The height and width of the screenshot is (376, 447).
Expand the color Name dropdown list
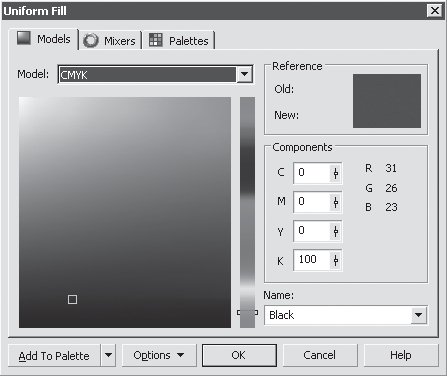pos(418,315)
